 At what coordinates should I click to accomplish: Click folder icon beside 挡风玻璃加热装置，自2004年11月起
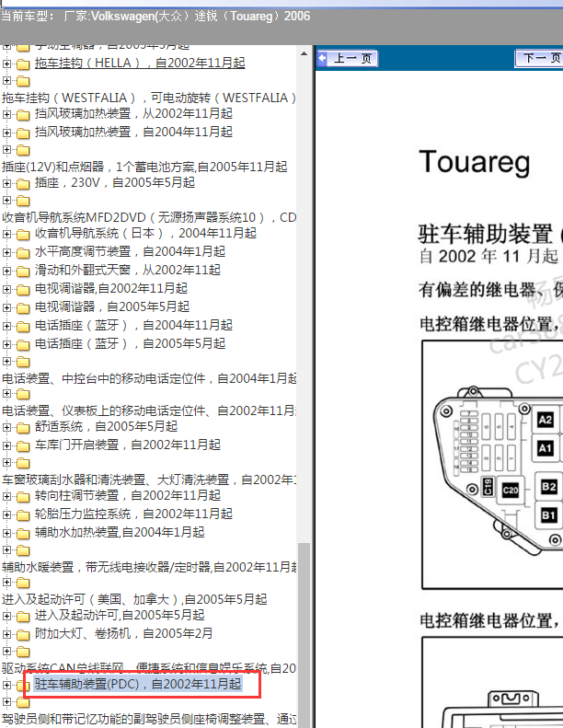(23, 133)
